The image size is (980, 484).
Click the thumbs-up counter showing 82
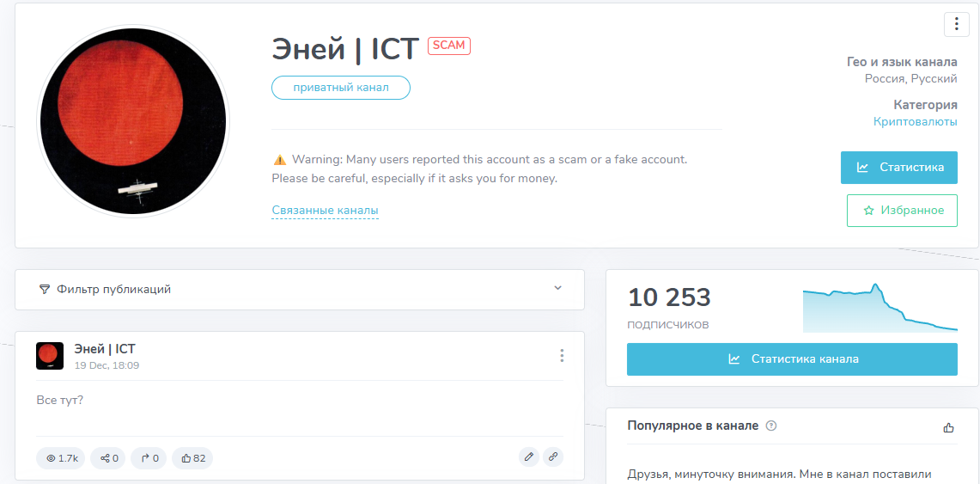[192, 458]
